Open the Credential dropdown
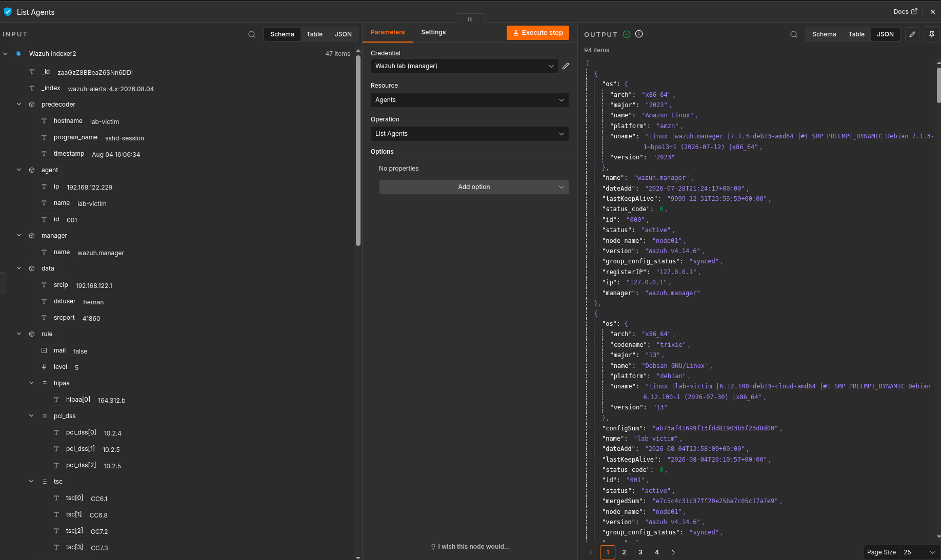Image resolution: width=941 pixels, height=560 pixels. 464,66
